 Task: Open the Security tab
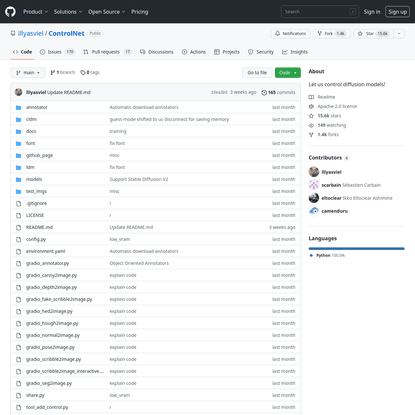coord(261,52)
